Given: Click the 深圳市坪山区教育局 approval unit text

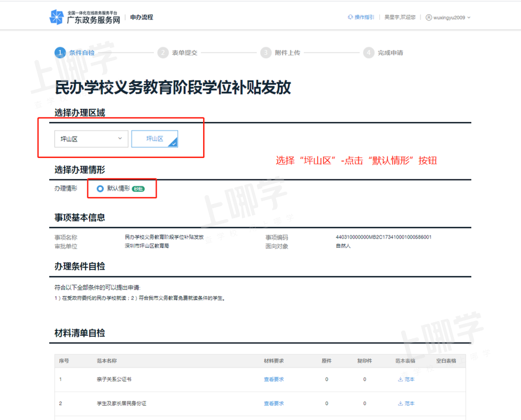Looking at the screenshot, I should 147,246.
